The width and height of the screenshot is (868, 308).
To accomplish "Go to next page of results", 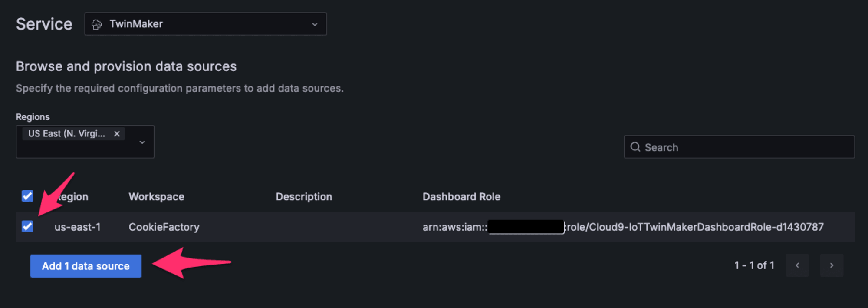I will click(x=832, y=265).
